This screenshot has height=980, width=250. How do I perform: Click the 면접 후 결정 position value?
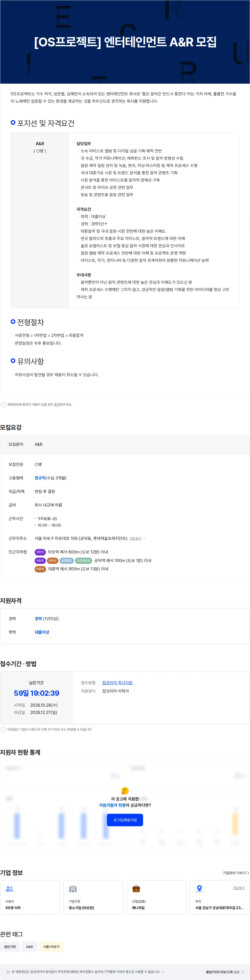45,491
